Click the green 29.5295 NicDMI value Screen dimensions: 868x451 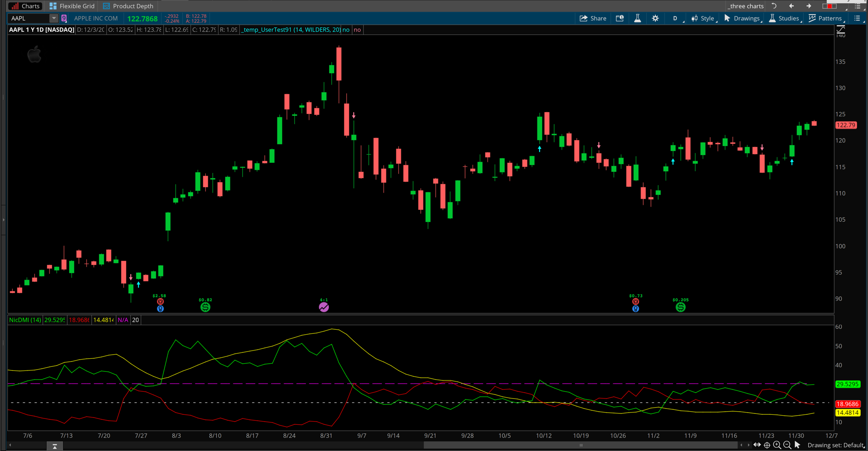[x=55, y=320]
